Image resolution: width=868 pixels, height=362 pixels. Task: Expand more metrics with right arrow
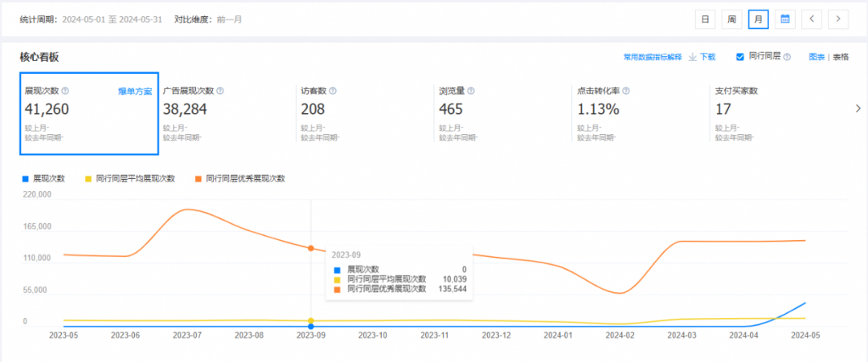point(858,109)
